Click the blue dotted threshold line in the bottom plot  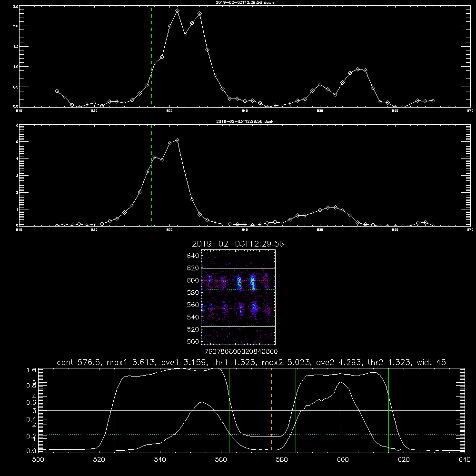(251, 435)
